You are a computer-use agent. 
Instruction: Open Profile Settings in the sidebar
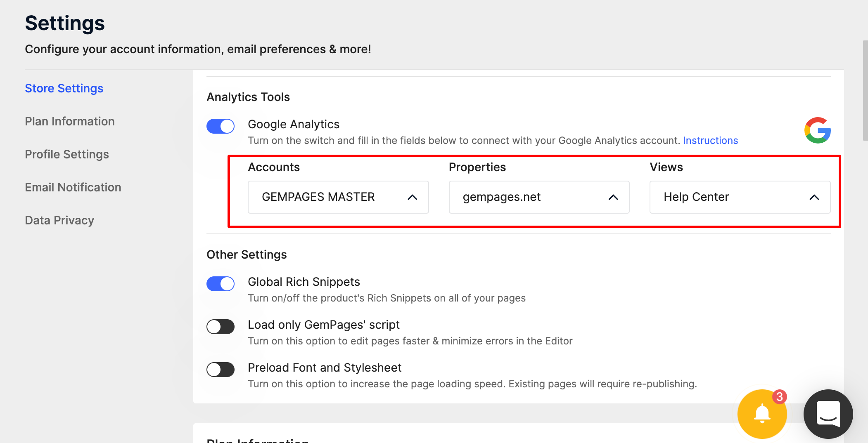click(x=67, y=154)
